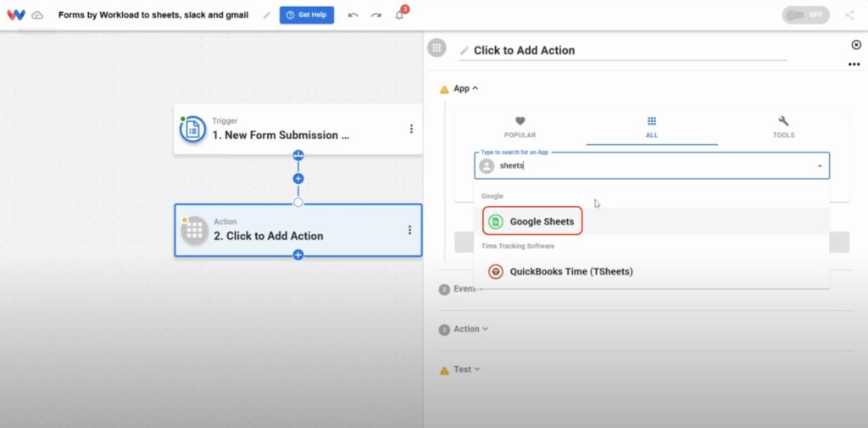Click the Test section warning icon
This screenshot has width=868, height=428.
(x=444, y=370)
